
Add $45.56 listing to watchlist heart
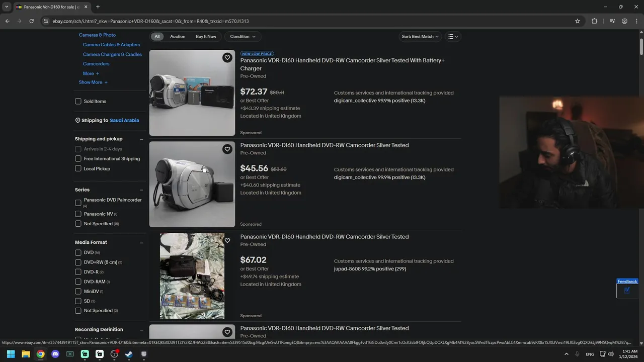tap(227, 149)
